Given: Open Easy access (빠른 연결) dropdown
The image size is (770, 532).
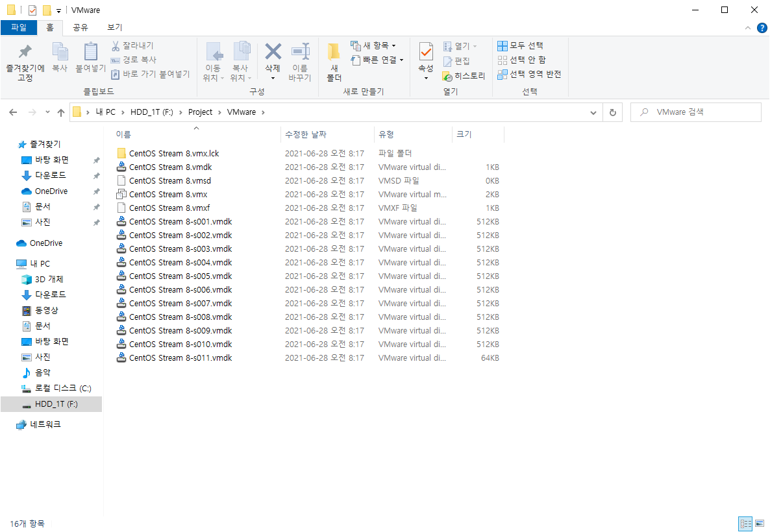Looking at the screenshot, I should [x=377, y=60].
